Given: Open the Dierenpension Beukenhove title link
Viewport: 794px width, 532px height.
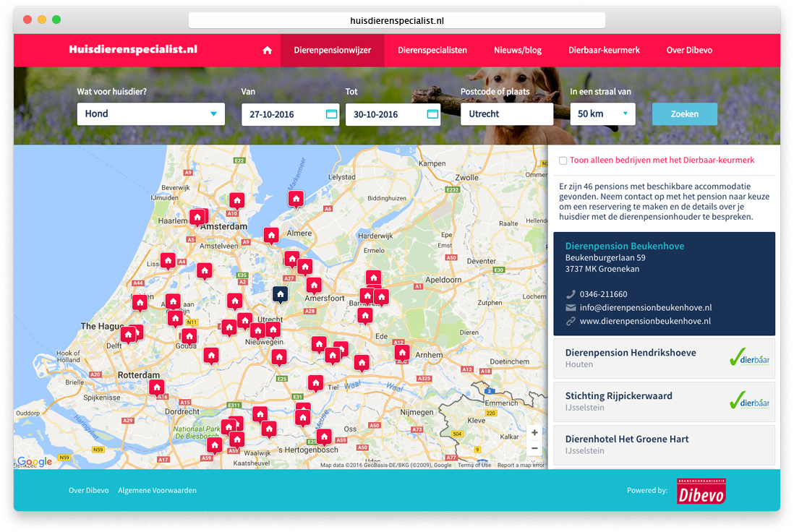Looking at the screenshot, I should tap(624, 246).
